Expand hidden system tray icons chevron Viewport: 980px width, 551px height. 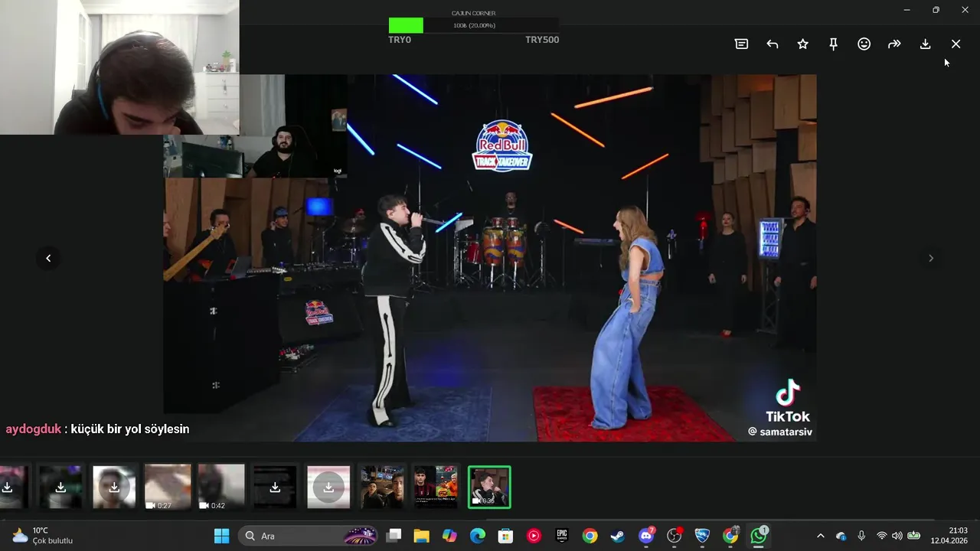[821, 536]
